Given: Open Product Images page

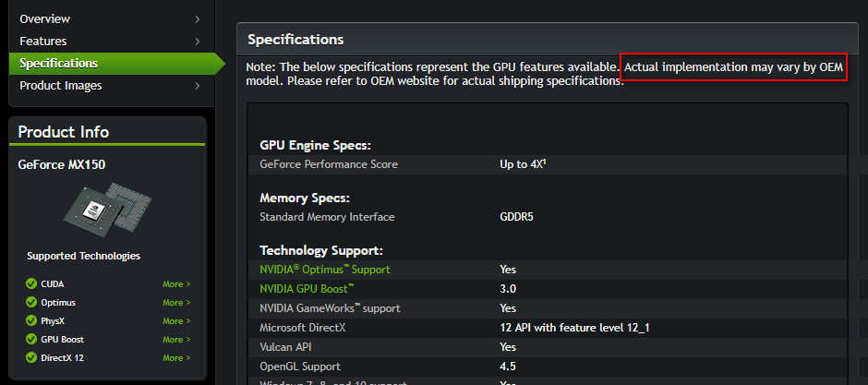Looking at the screenshot, I should click(x=61, y=86).
